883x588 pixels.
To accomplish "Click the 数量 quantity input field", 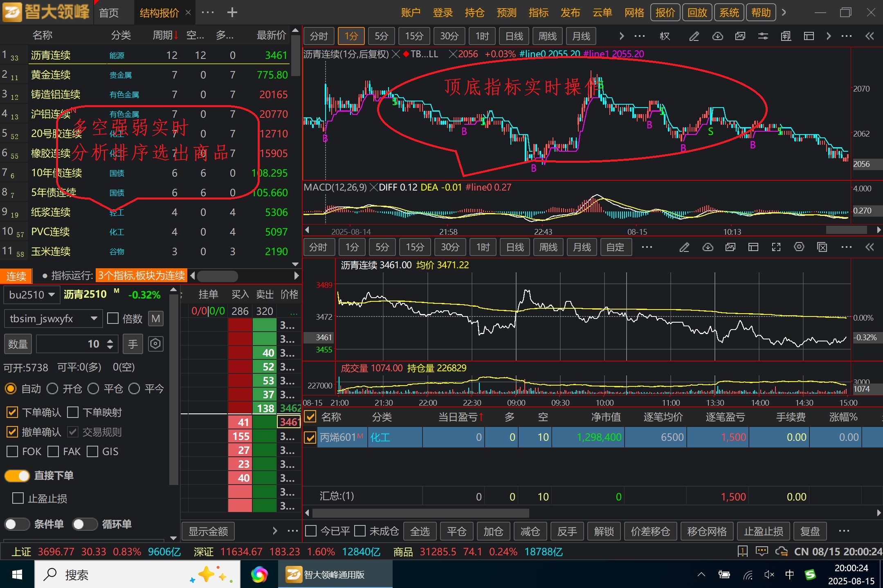I will coord(76,344).
